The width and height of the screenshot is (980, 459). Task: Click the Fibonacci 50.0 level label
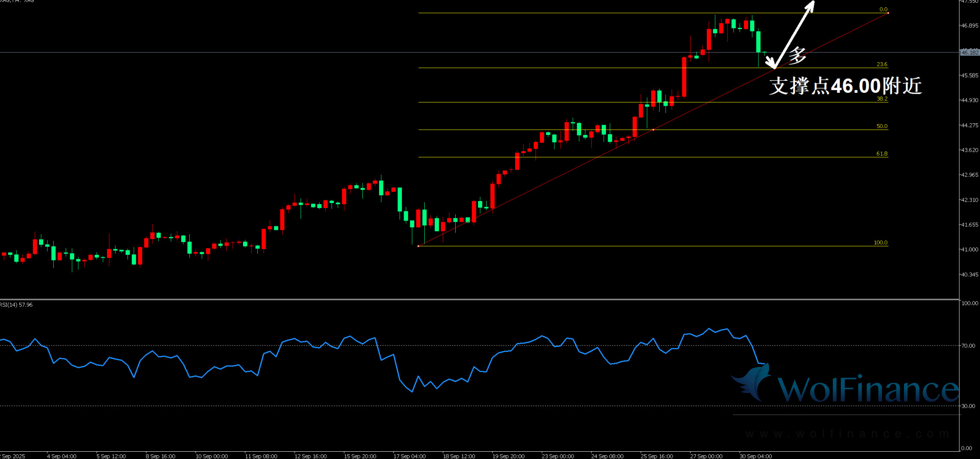coord(882,126)
